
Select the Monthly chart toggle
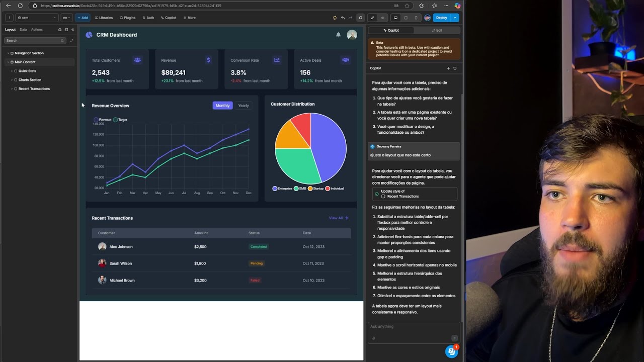222,106
